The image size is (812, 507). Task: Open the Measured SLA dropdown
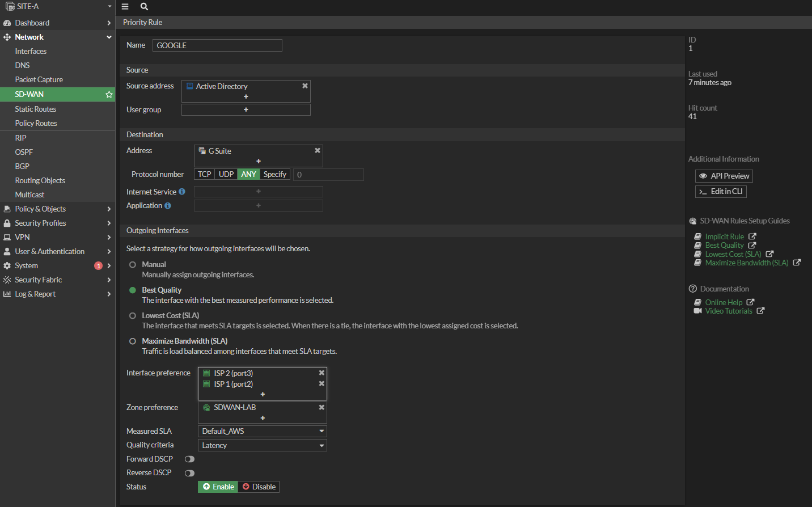pyautogui.click(x=262, y=432)
